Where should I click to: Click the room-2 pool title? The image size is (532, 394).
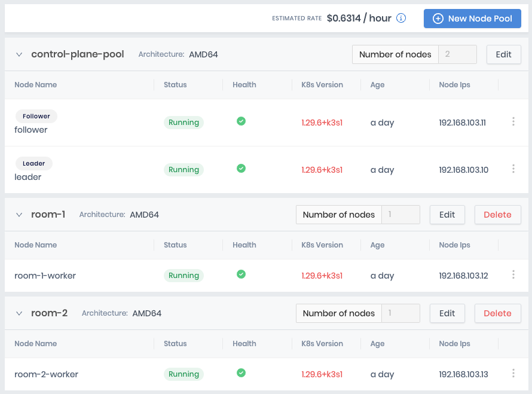(x=50, y=313)
